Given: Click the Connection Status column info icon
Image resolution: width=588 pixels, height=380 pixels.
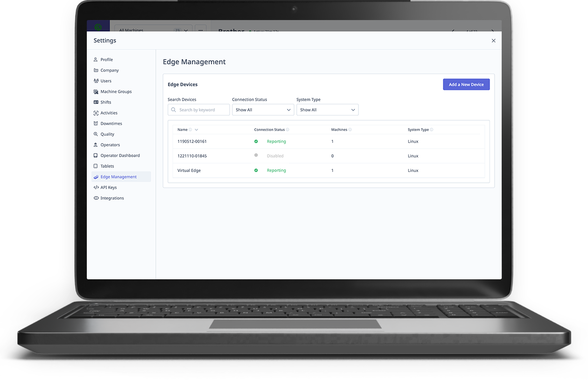Looking at the screenshot, I should tap(287, 130).
